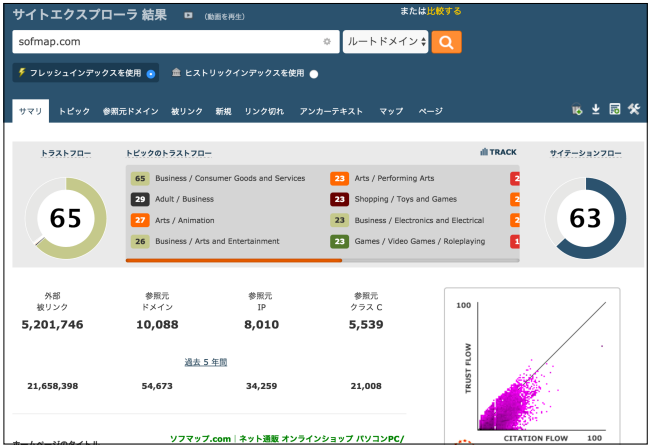
Task: Click 'Games / Video Games / Roleplaying' topic
Action: tap(420, 241)
